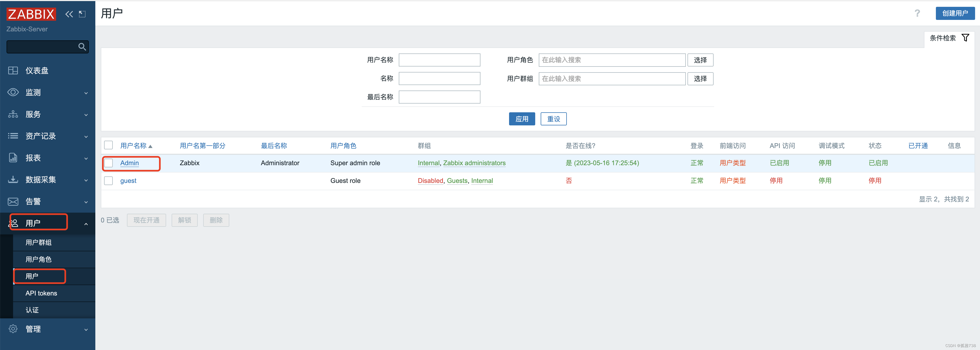This screenshot has width=980, height=350.
Task: Click the Dashboard grid icon
Action: [13, 70]
